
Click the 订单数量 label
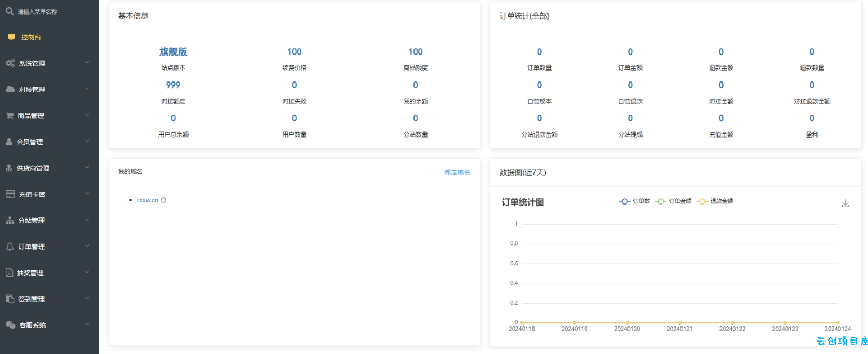[539, 68]
